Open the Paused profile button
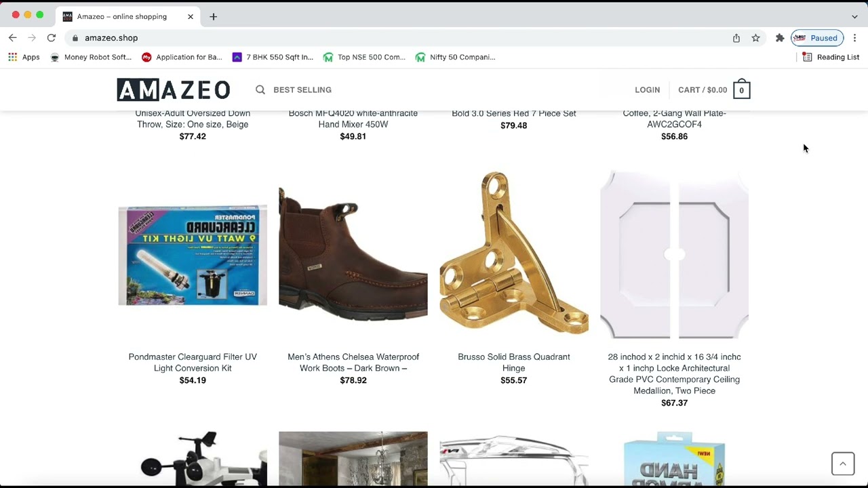Image resolution: width=868 pixels, height=488 pixels. tap(817, 38)
